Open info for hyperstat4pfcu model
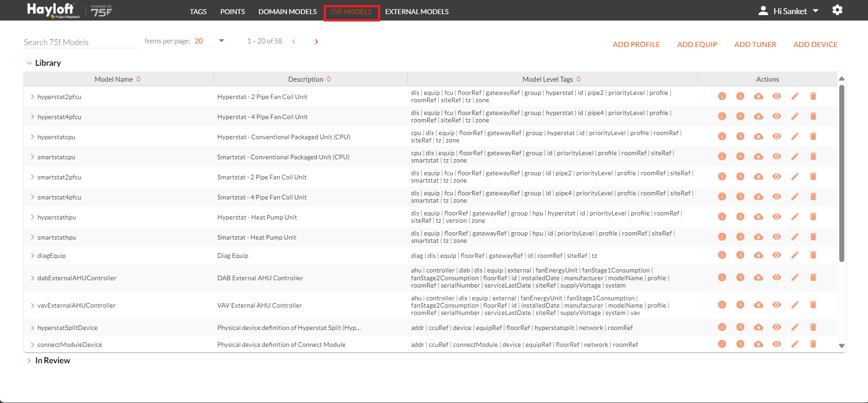Image resolution: width=868 pixels, height=403 pixels. [722, 116]
